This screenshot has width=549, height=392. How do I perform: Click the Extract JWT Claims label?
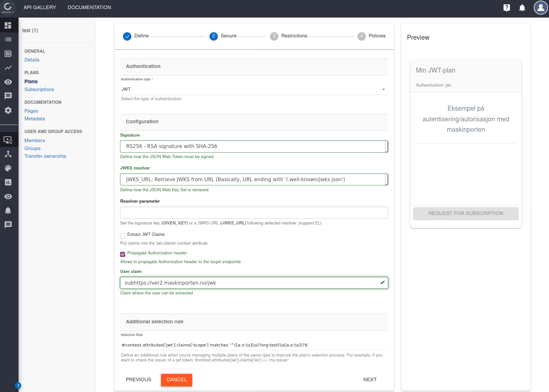pos(146,235)
